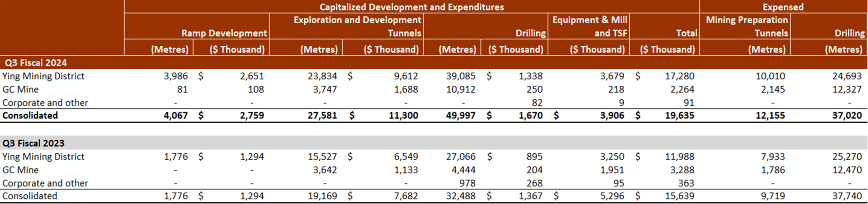The width and height of the screenshot is (868, 204).
Task: Click the 17,280 Ying Mining total value
Action: pos(679,76)
